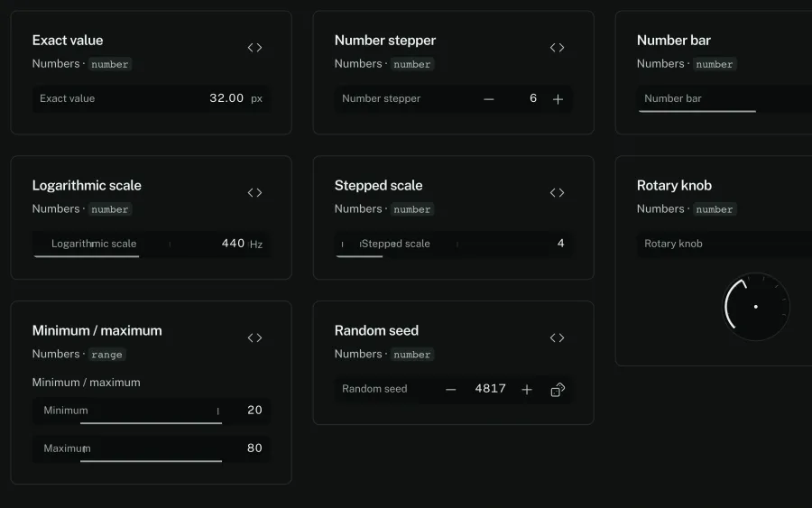Click the Number bar slider
The height and width of the screenshot is (508, 812).
[x=724, y=99]
